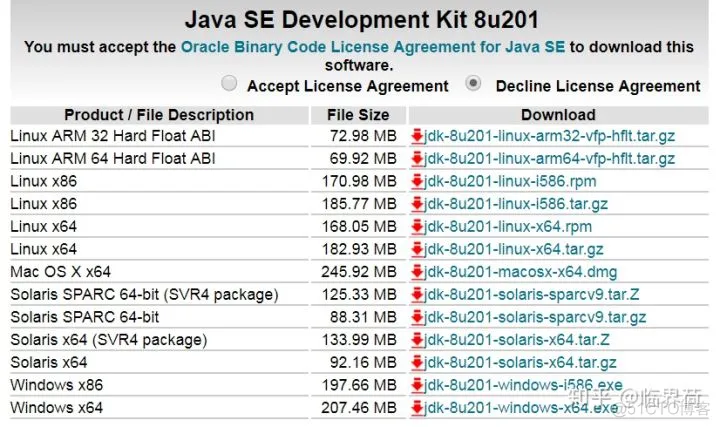Click the 69.92 MB file size
Image resolution: width=720 pixels, height=427 pixels.
(363, 159)
